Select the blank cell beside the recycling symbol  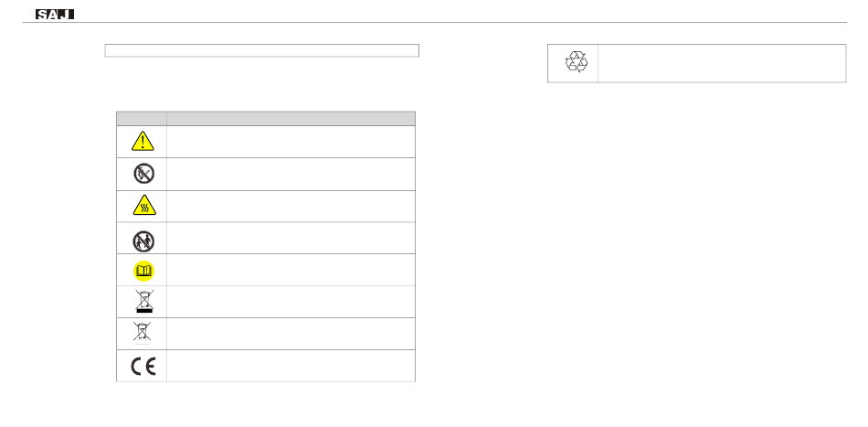722,63
